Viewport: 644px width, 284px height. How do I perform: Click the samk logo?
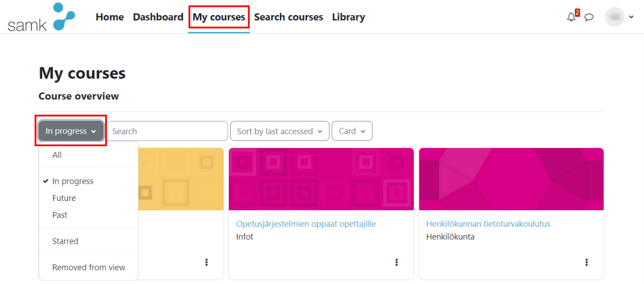(41, 17)
